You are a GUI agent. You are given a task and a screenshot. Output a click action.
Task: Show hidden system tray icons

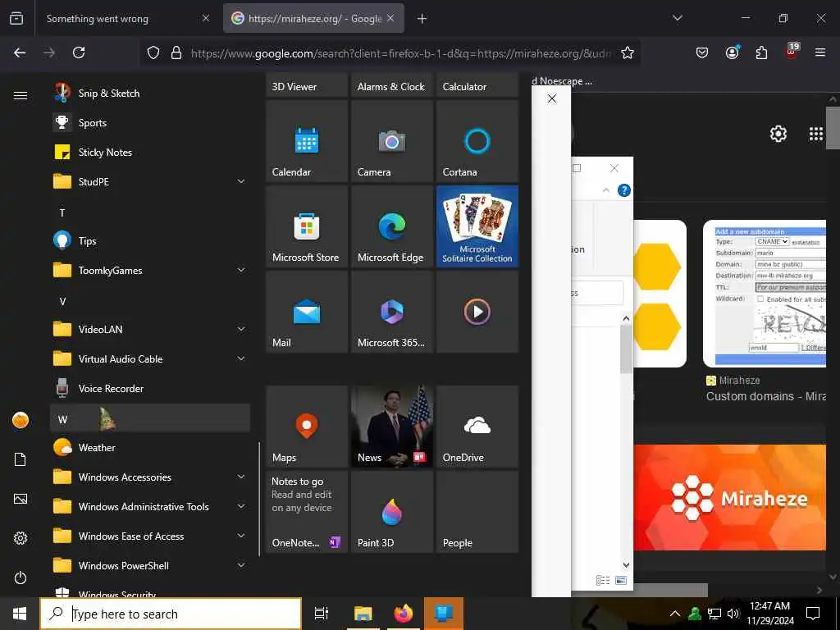(x=675, y=614)
